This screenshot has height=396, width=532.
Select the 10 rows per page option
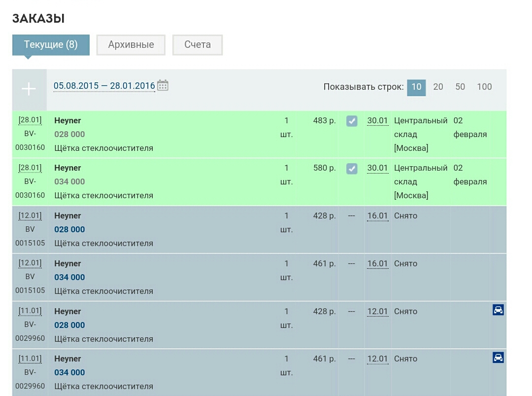(x=416, y=87)
